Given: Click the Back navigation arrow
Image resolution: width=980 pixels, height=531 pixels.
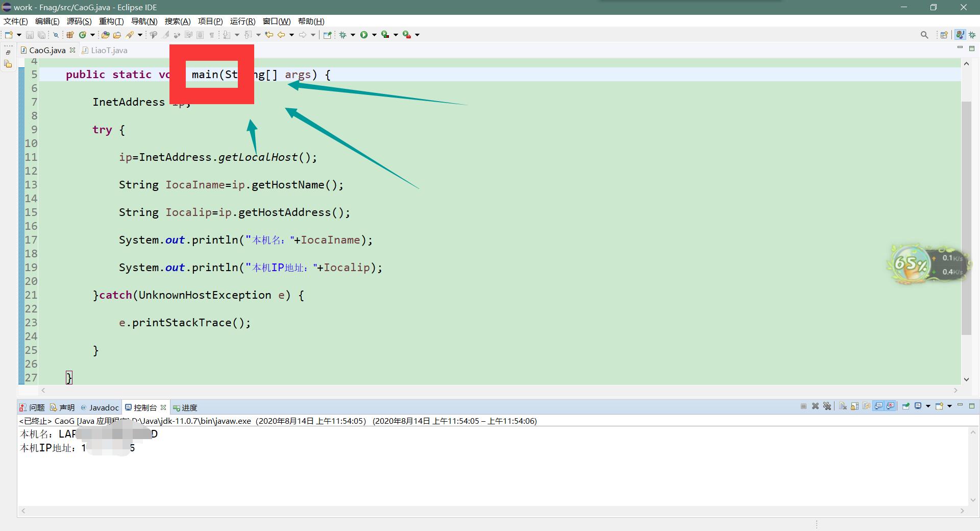Looking at the screenshot, I should [x=281, y=35].
